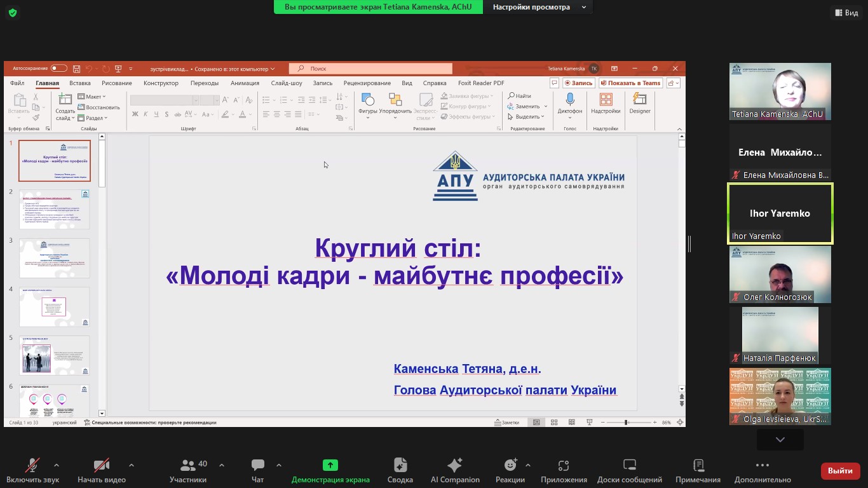Open the Файл menu
Image resolution: width=868 pixels, height=488 pixels.
click(x=17, y=83)
